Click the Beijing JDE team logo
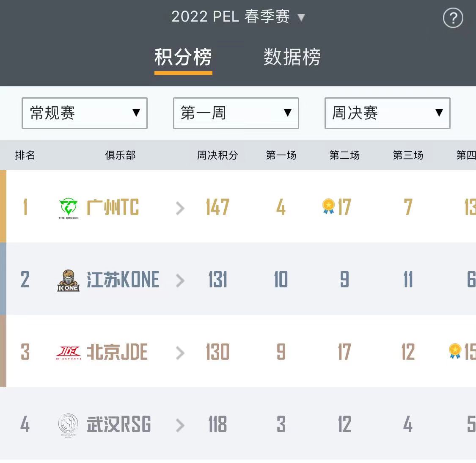 [69, 352]
